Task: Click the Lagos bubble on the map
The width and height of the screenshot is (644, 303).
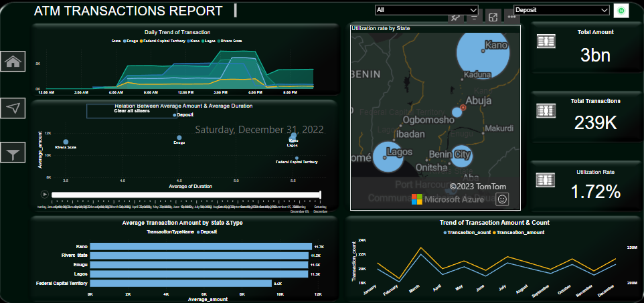Action: (389, 158)
